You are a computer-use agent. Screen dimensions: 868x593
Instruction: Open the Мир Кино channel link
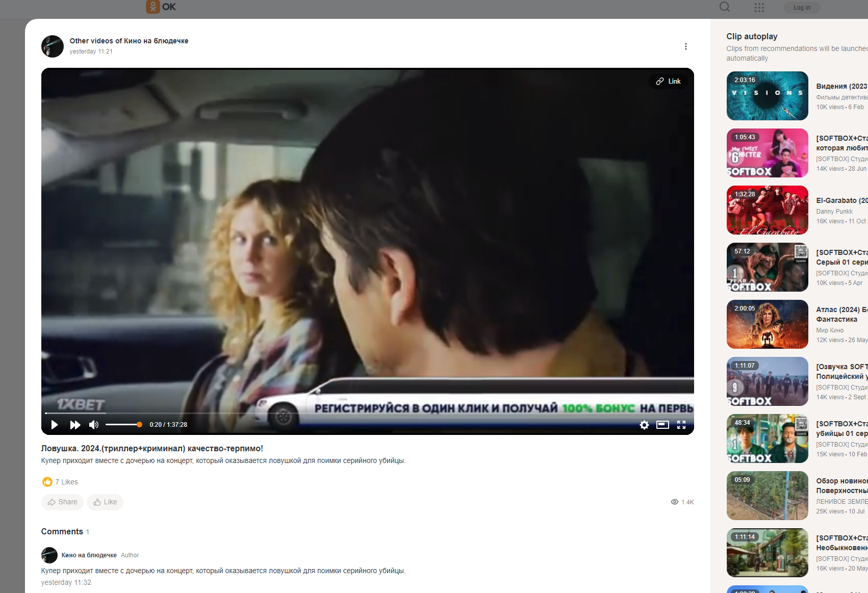click(x=830, y=330)
